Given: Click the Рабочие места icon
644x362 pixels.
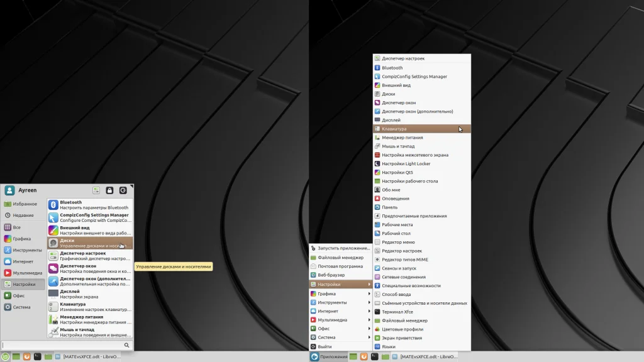Looking at the screenshot, I should (x=377, y=225).
